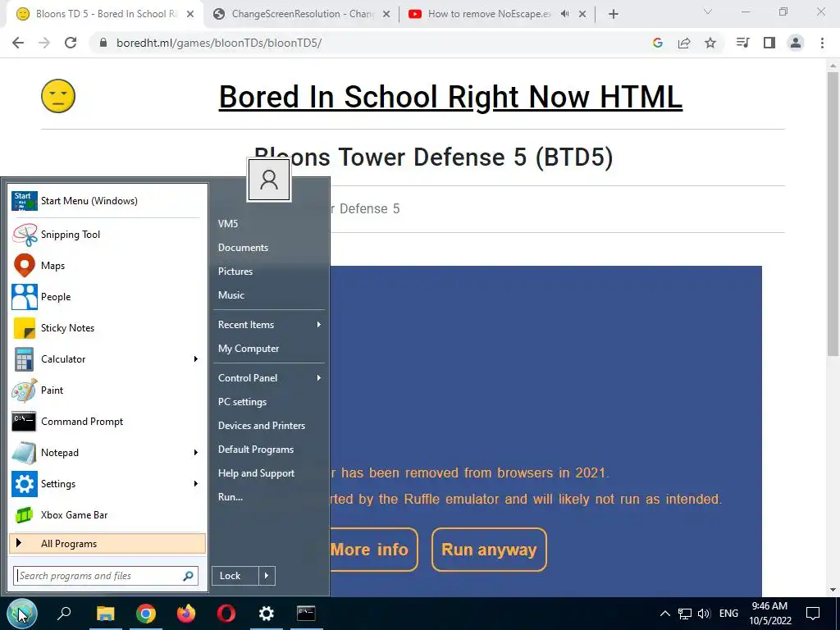The height and width of the screenshot is (630, 840).
Task: Open the arrow next to the Lock button
Action: tap(267, 576)
